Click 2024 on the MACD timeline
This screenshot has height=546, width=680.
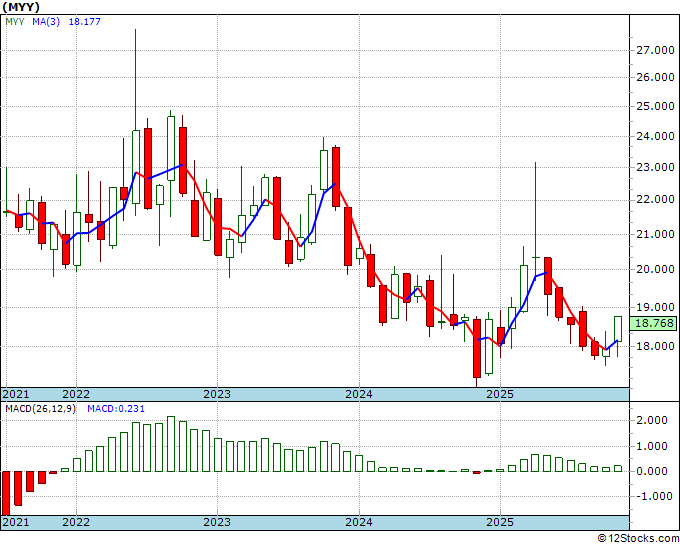point(359,522)
